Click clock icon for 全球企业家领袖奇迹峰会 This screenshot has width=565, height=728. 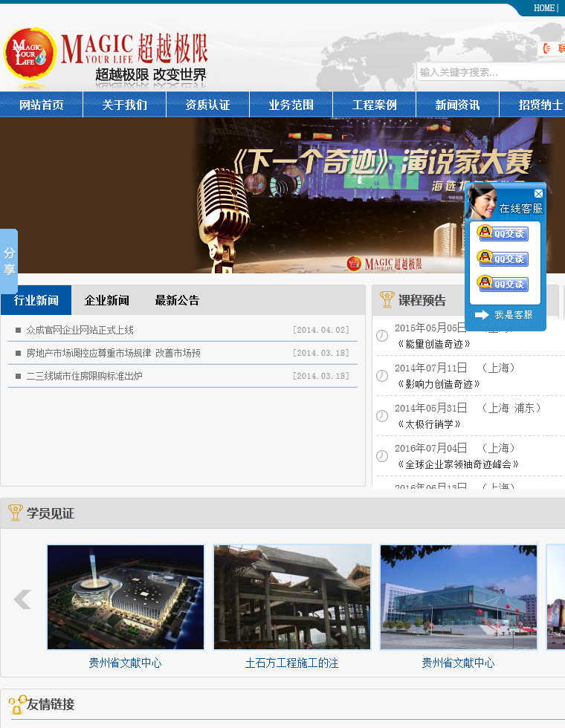click(x=382, y=456)
